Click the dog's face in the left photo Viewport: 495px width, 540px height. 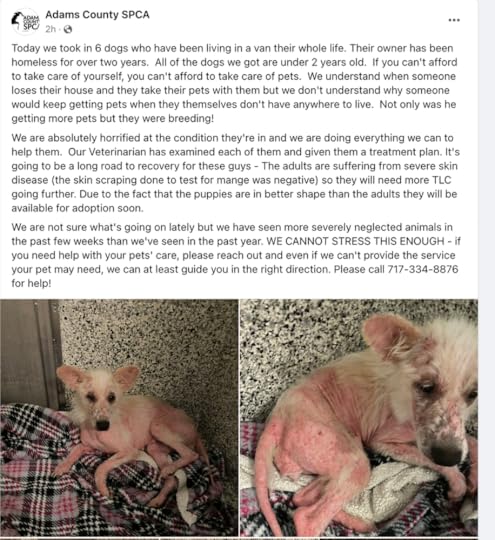99,410
